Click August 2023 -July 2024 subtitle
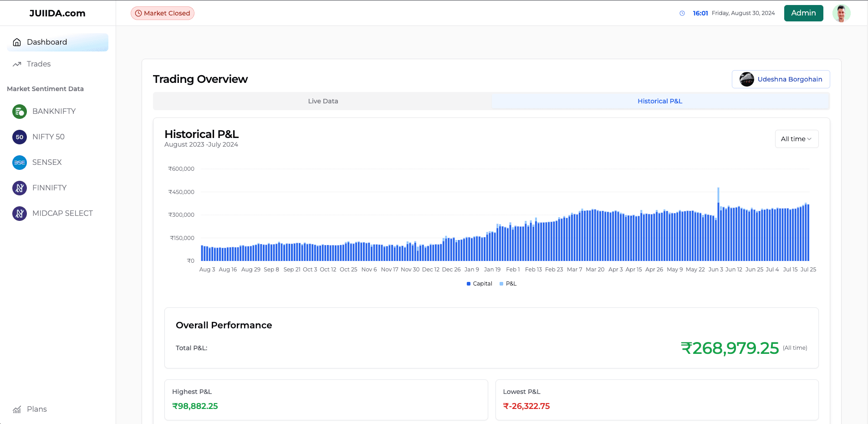Image resolution: width=868 pixels, height=424 pixels. pos(201,144)
